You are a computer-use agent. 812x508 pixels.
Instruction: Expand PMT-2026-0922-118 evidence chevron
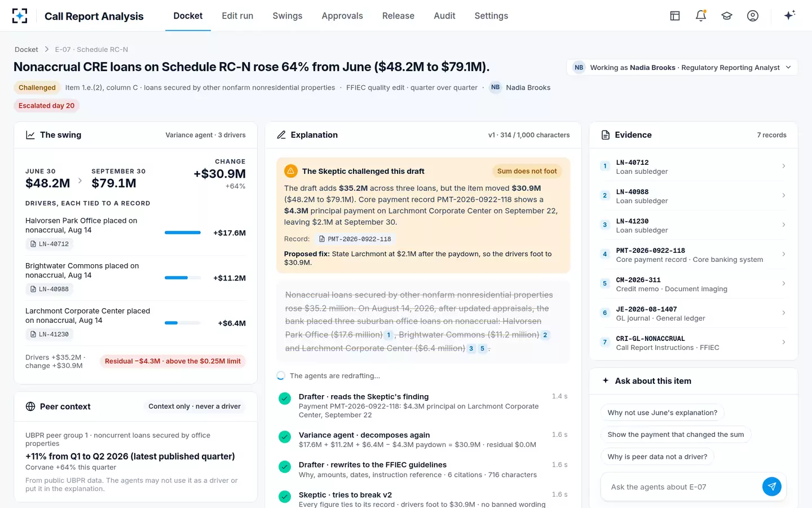[x=784, y=254]
